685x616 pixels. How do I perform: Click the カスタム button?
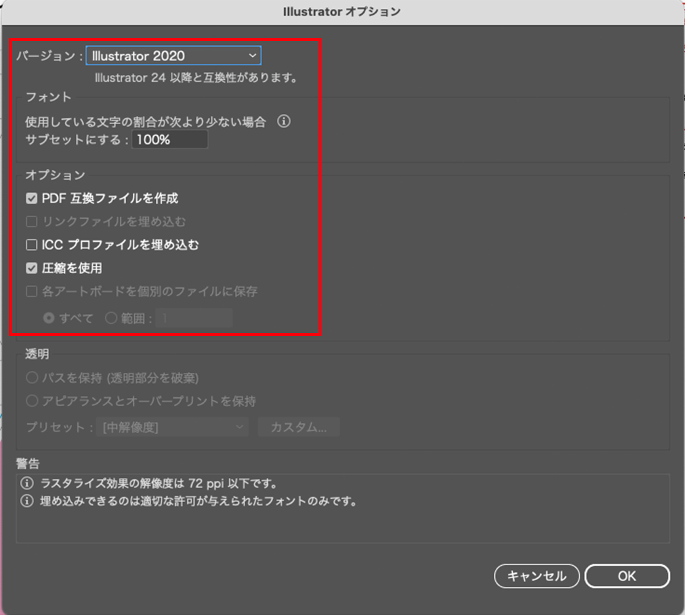click(x=298, y=427)
